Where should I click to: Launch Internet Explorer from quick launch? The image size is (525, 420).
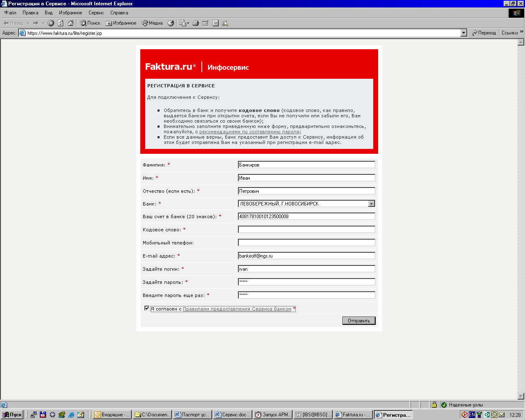pyautogui.click(x=71, y=415)
